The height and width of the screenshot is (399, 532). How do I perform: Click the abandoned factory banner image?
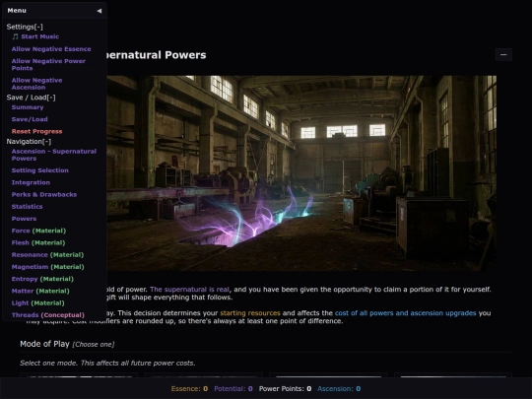(x=301, y=173)
